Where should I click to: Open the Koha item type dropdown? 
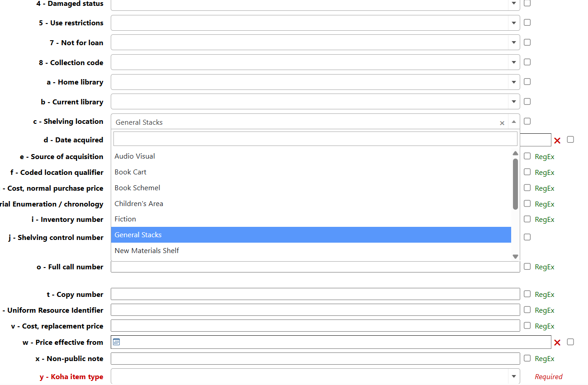(x=513, y=376)
